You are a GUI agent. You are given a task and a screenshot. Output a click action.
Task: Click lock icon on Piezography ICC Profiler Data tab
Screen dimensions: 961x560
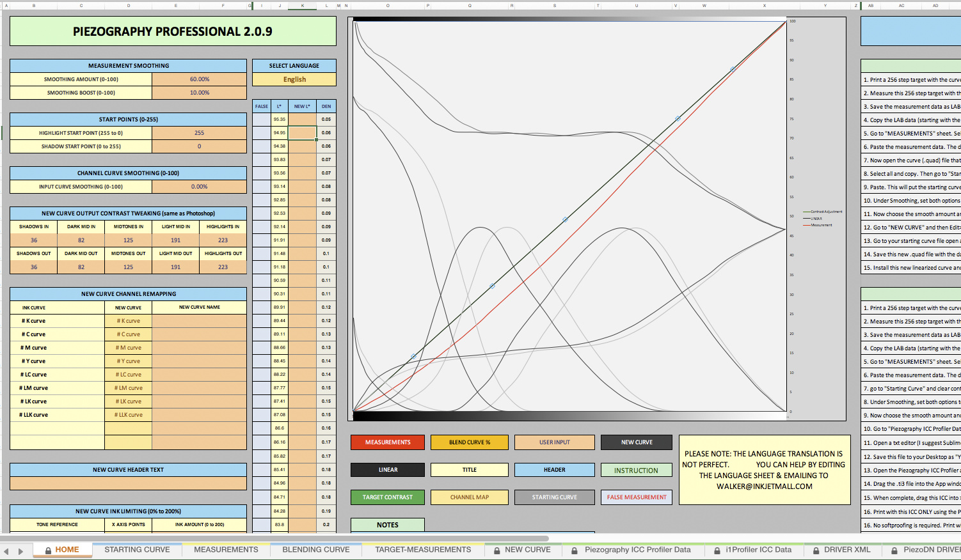point(575,550)
